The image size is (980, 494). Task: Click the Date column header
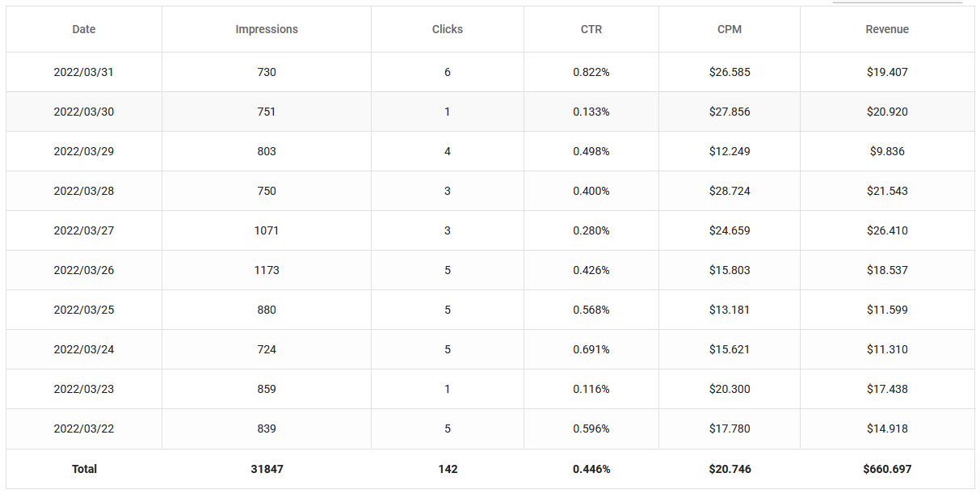[x=84, y=29]
